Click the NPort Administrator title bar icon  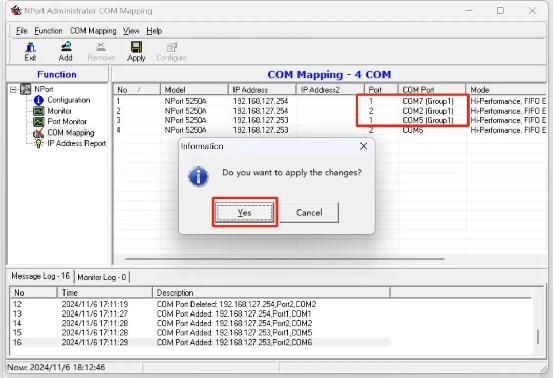point(16,11)
